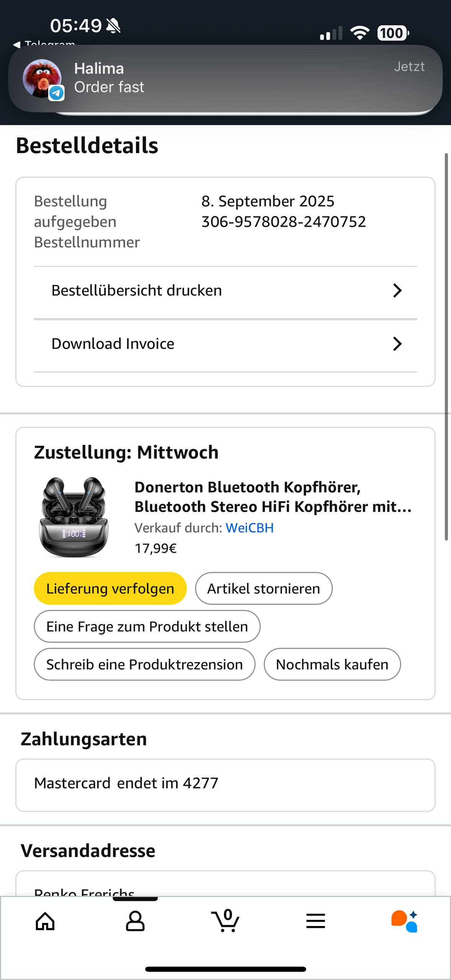The height and width of the screenshot is (980, 451).
Task: Tap Lieferung verfolgen button
Action: coord(110,588)
